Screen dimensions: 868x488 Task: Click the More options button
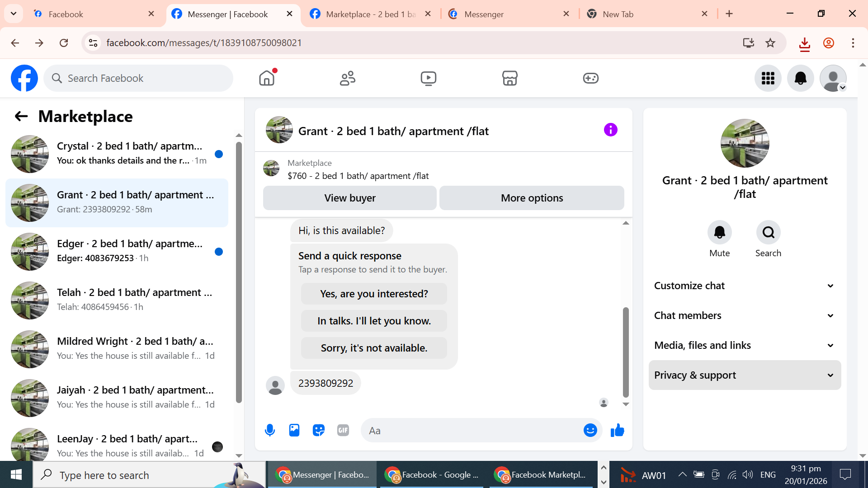pos(532,198)
